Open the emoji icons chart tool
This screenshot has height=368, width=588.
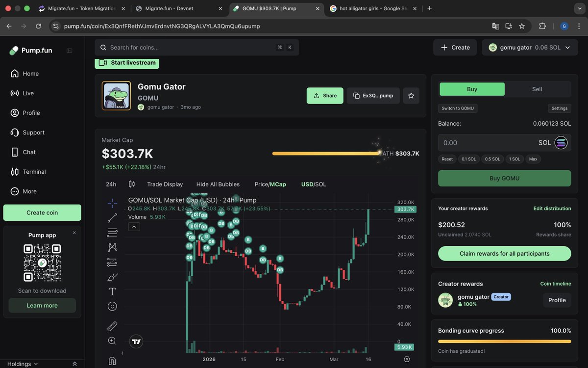click(112, 306)
